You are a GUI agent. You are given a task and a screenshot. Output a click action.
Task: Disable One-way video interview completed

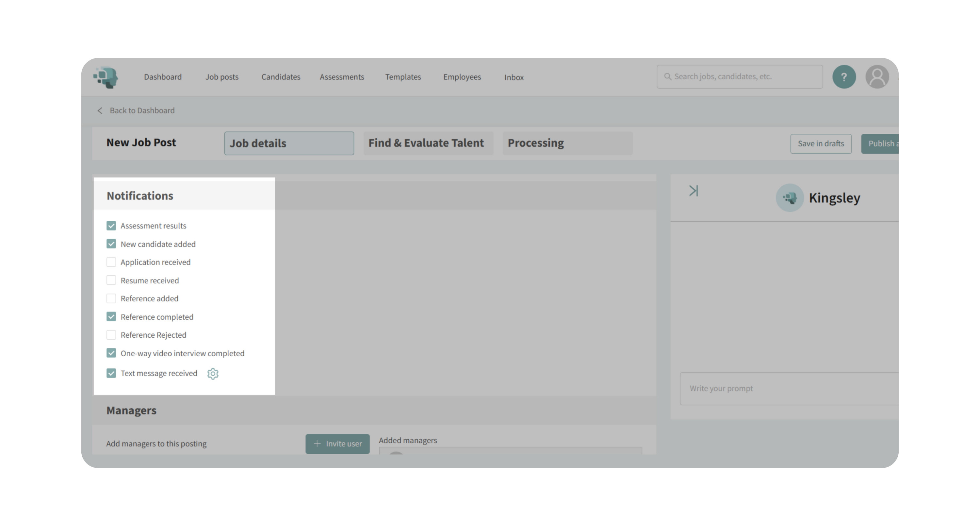click(111, 353)
